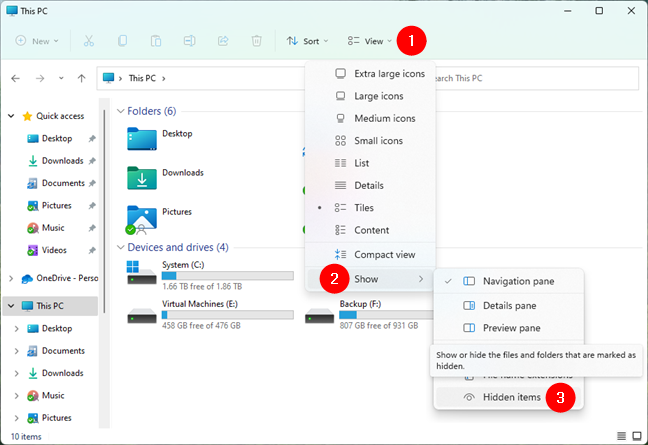Open Documents under Quick access

coord(63,183)
